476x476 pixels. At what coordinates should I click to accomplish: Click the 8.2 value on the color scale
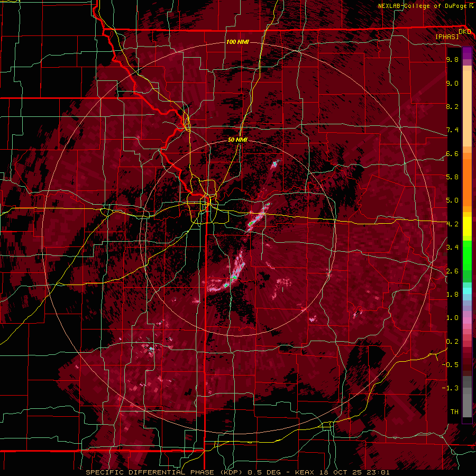[x=452, y=106]
